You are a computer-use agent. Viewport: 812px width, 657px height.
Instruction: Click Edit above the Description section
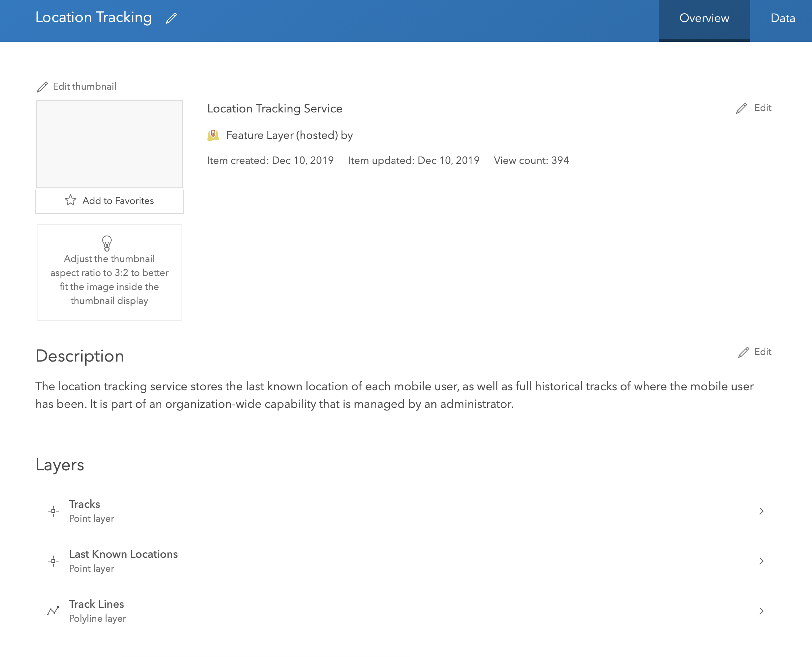click(x=762, y=352)
